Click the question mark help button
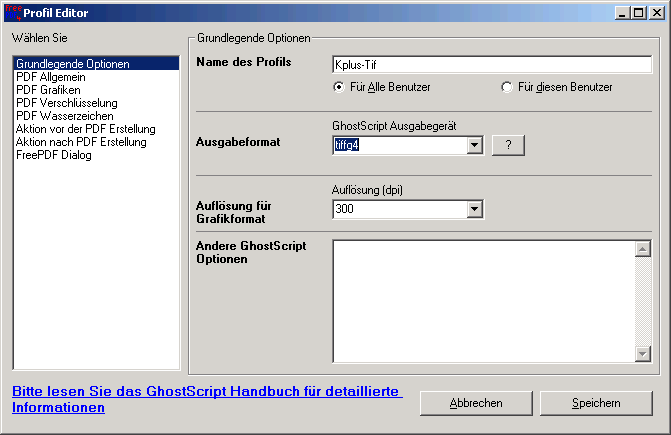This screenshot has width=671, height=435. click(x=508, y=146)
